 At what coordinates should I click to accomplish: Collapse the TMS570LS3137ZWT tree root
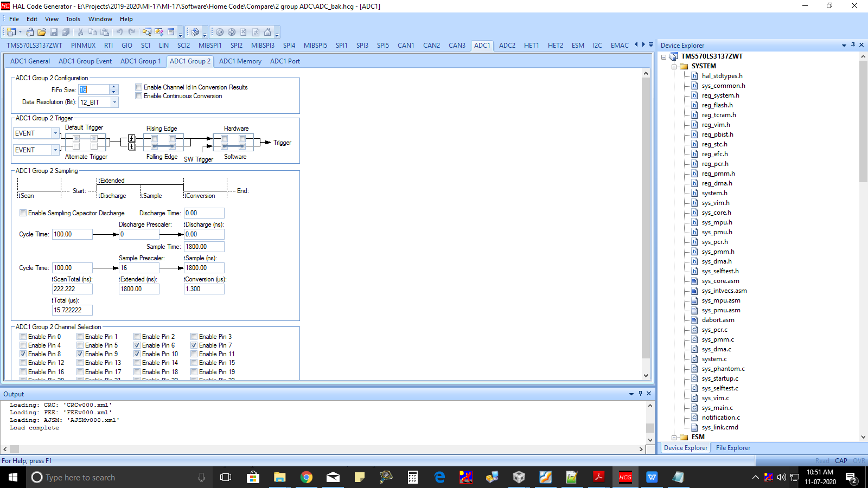[x=664, y=56]
